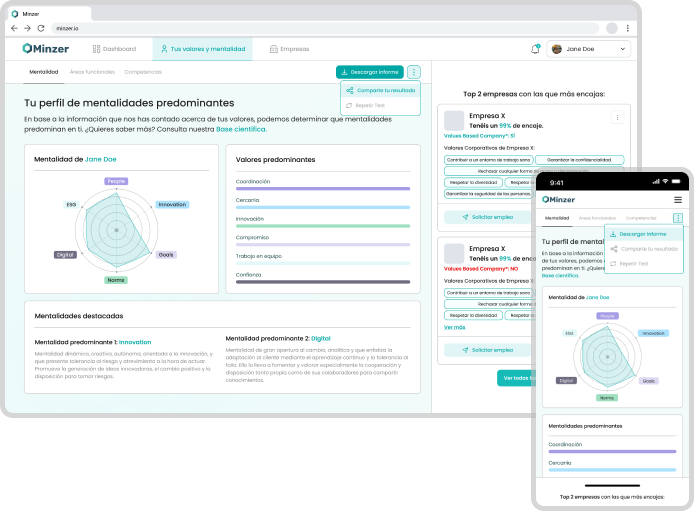Click the Cercanía bar on mobile view
Screen dimensions: 694x511
[x=612, y=470]
